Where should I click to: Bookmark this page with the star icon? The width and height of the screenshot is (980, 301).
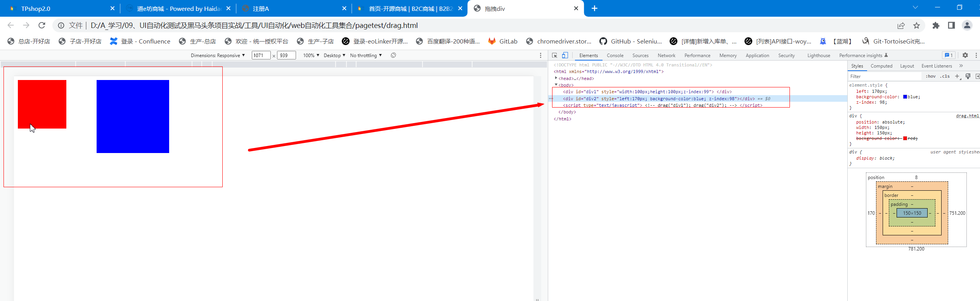tap(916, 25)
